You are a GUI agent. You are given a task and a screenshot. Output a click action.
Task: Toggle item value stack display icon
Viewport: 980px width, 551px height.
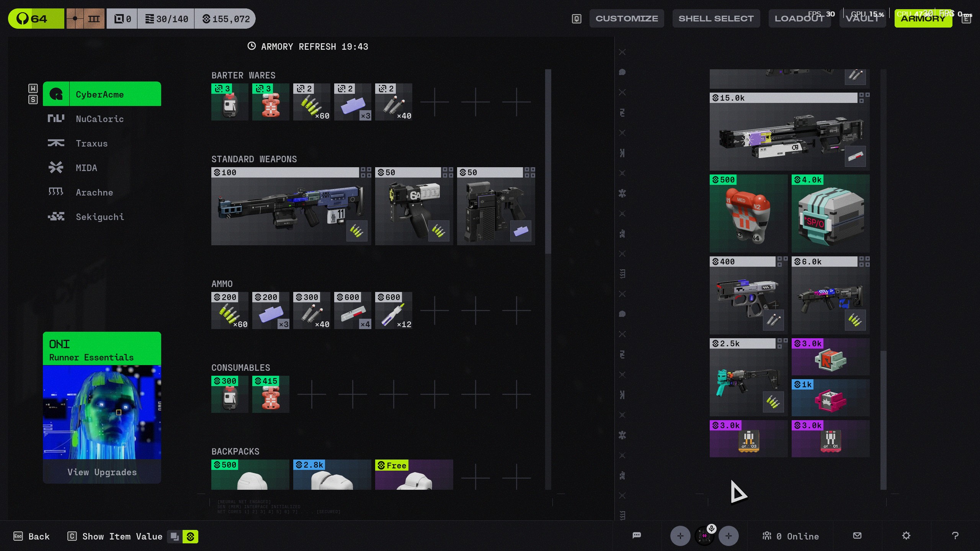(x=175, y=536)
